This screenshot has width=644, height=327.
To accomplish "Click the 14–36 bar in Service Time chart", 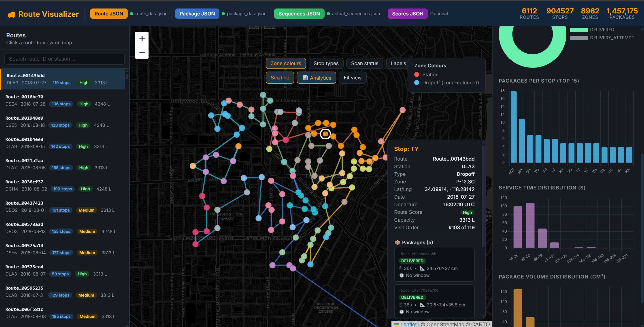I will pos(518,227).
